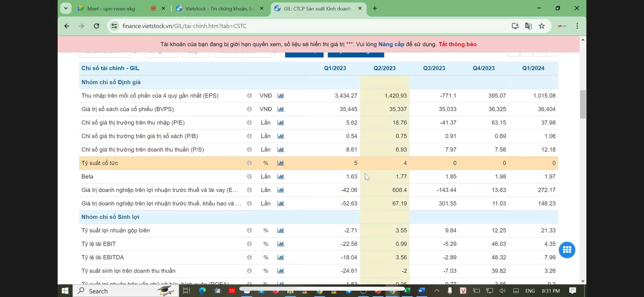This screenshot has width=644, height=297.
Task: Click the info icon for the P/B row
Action: (x=249, y=136)
